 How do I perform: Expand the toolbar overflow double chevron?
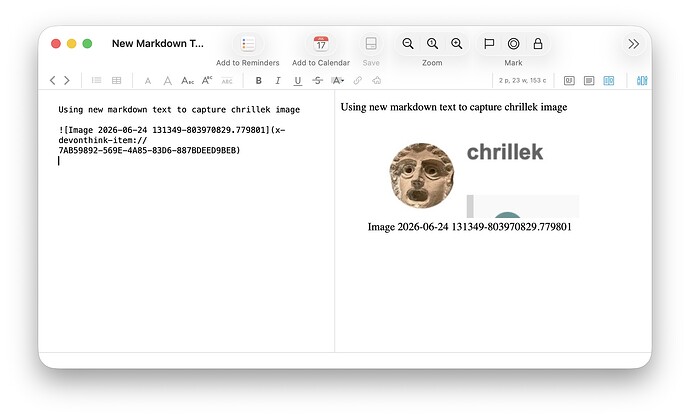pos(634,44)
